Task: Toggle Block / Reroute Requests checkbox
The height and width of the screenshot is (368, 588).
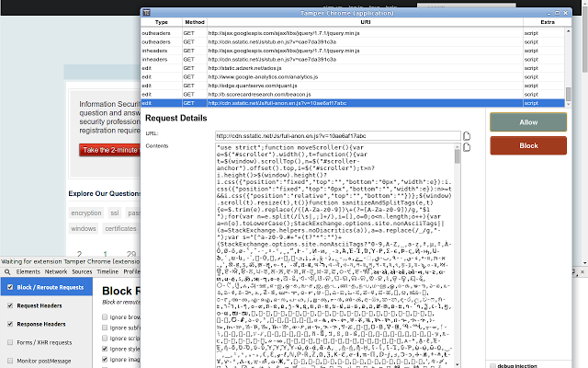Action: (10, 287)
